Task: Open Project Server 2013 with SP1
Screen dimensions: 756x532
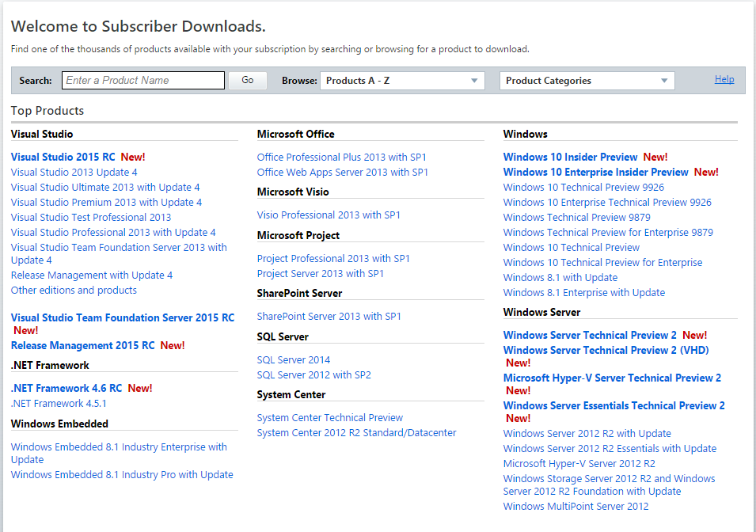Action: coord(320,273)
